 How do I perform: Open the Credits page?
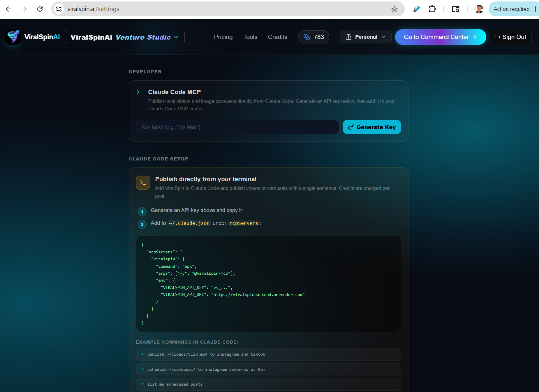pyautogui.click(x=278, y=37)
